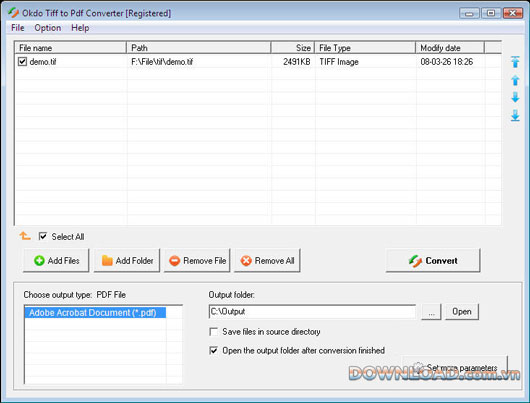The height and width of the screenshot is (403, 530).
Task: Browse for output folder with ... button
Action: click(x=431, y=312)
